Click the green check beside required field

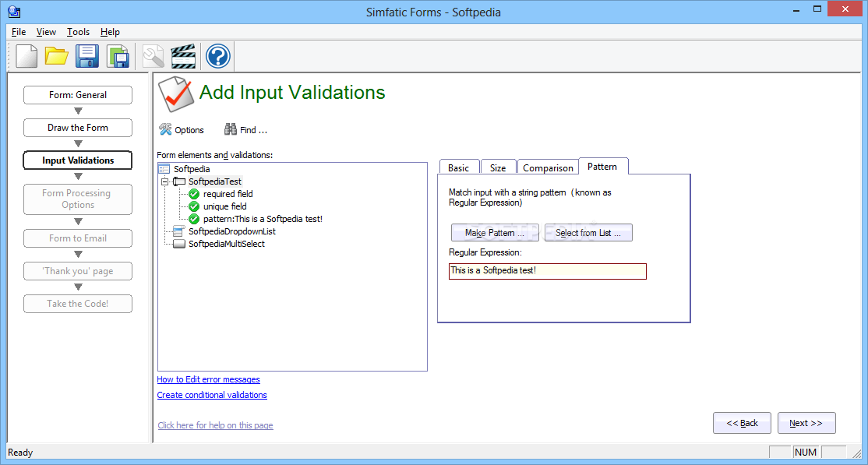coord(194,194)
